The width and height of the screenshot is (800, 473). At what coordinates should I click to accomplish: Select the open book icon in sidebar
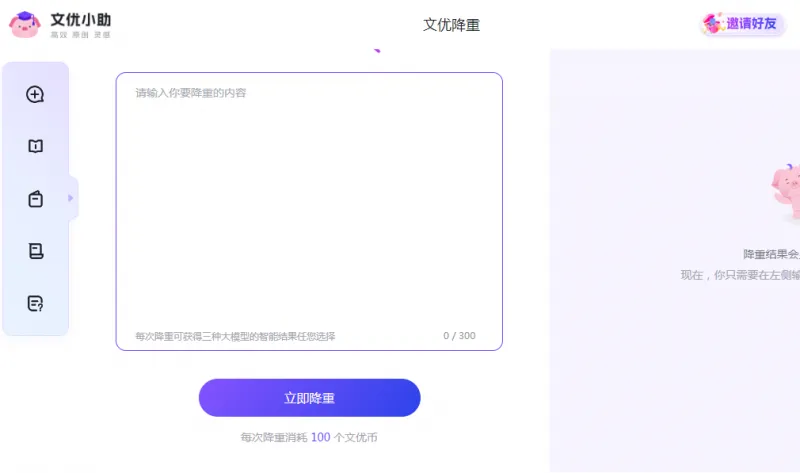[x=35, y=147]
